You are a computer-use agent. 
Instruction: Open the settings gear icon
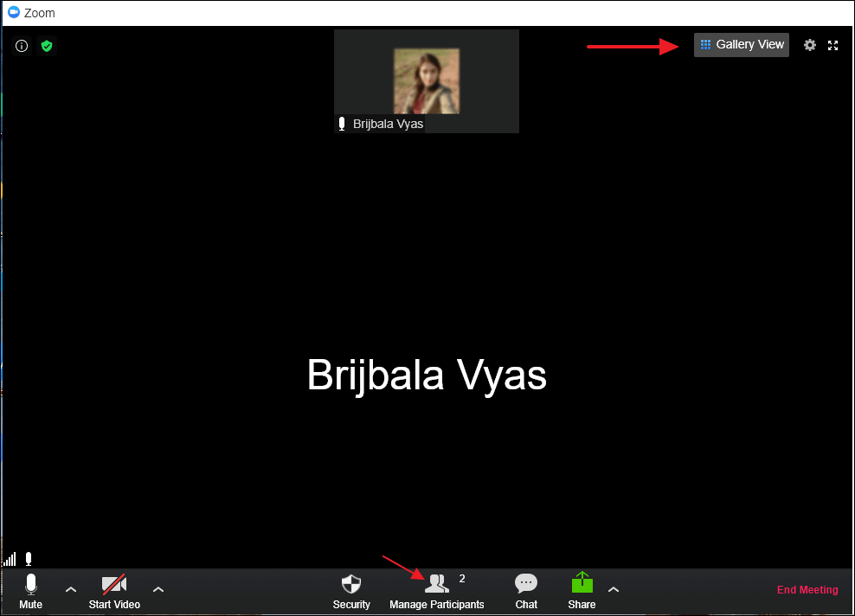coord(810,45)
